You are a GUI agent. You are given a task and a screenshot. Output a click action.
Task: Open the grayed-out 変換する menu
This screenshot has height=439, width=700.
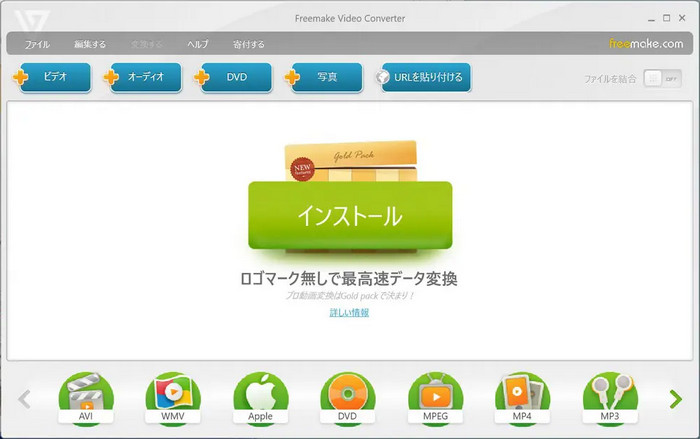[x=146, y=44]
